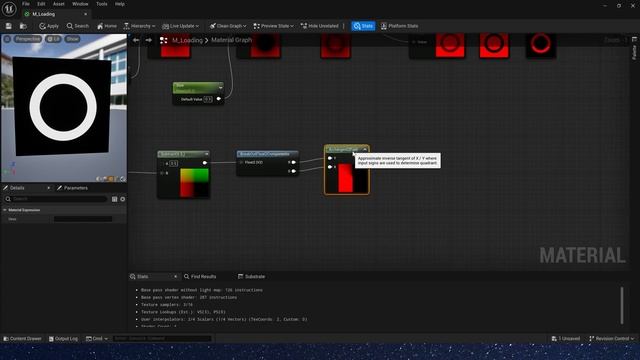Click the BreakOut node R output pin
This screenshot has width=640, height=360.
[293, 162]
